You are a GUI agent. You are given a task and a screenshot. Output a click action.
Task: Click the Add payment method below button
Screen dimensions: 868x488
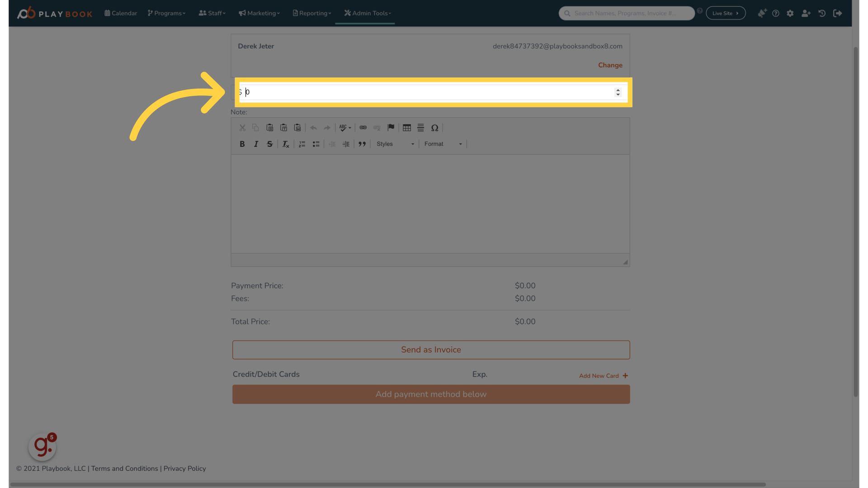431,394
